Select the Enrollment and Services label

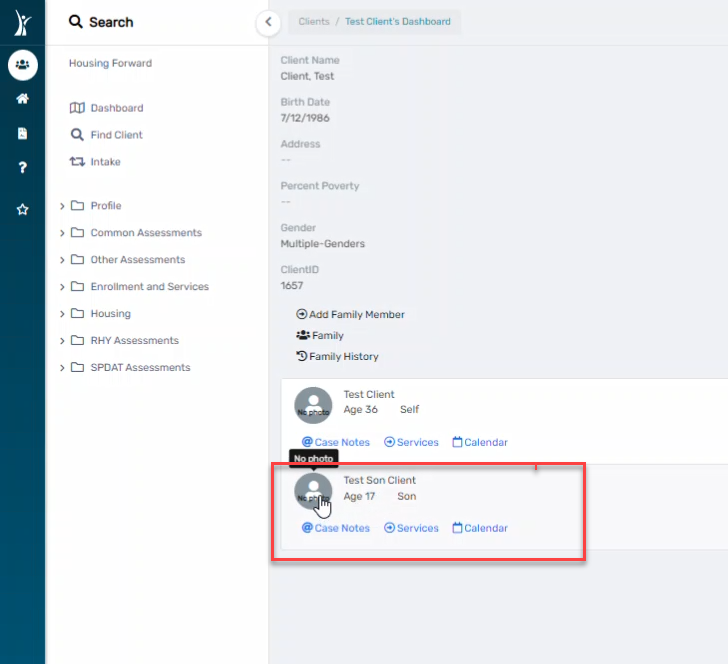click(150, 286)
